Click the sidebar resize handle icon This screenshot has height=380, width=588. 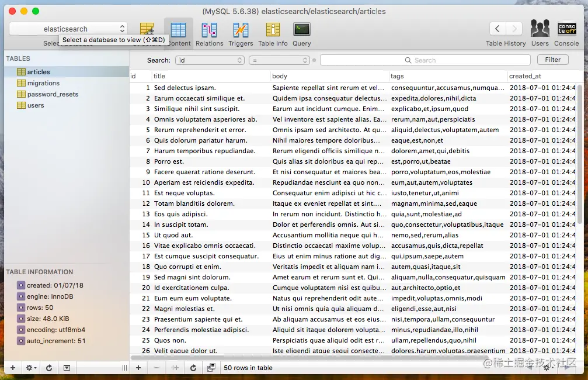point(124,368)
